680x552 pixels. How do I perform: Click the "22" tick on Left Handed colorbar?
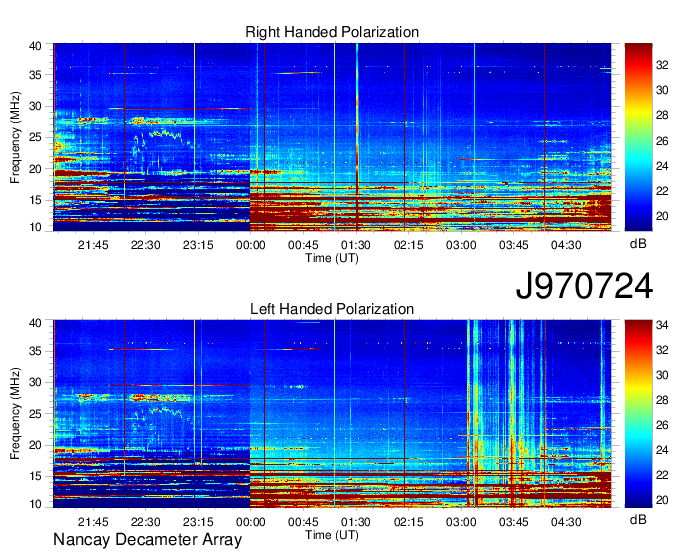662,475
